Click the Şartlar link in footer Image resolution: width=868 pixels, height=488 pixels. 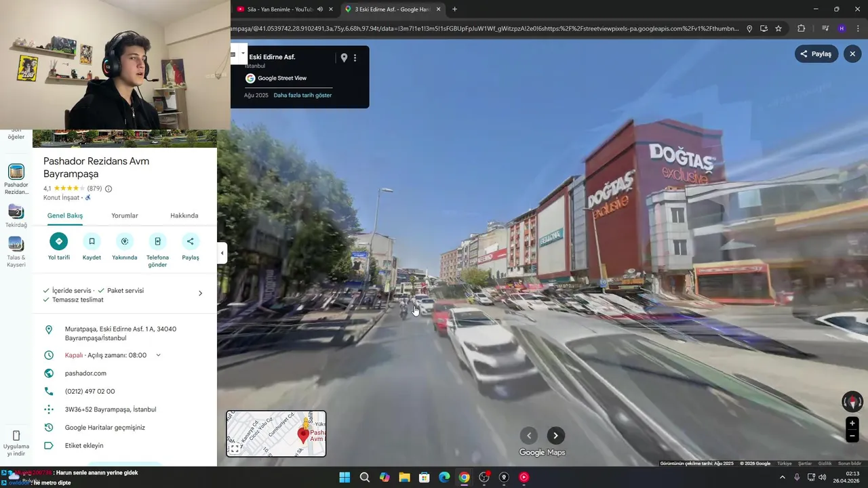pos(805,464)
